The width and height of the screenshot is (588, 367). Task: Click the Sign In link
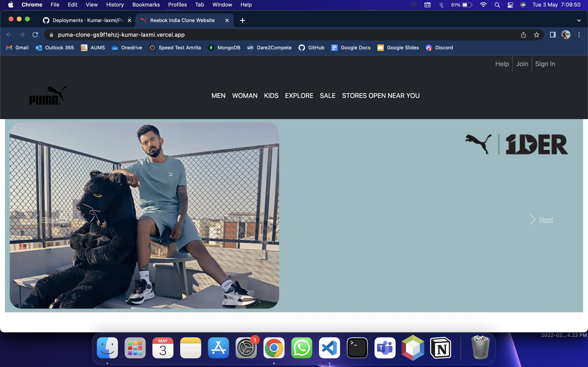click(545, 64)
